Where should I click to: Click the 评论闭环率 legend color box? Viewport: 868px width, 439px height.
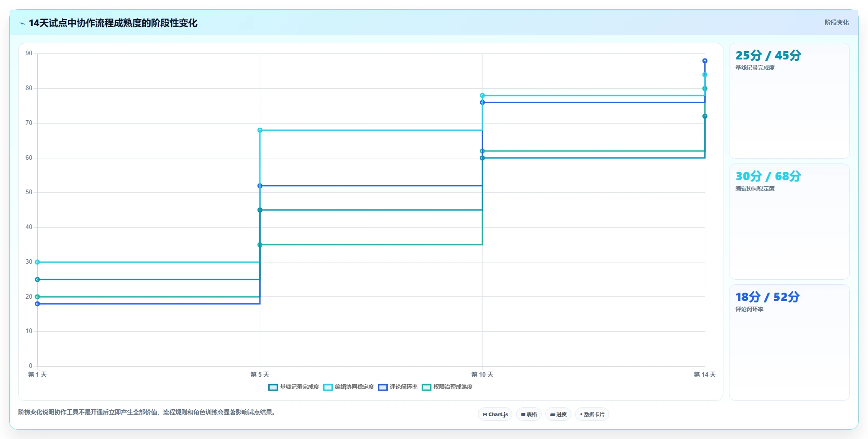383,387
